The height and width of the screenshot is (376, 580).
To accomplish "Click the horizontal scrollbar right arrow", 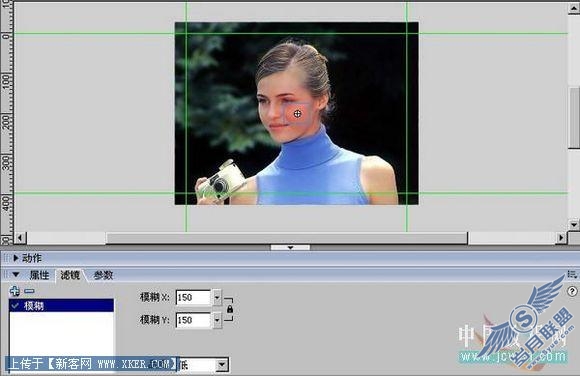I will coord(562,237).
